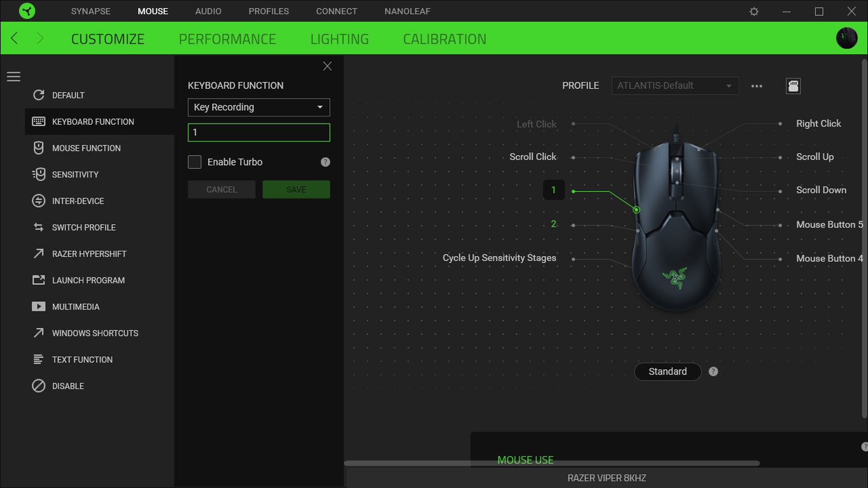Click the Default reset icon
Image resolution: width=868 pixels, height=488 pixels.
(x=39, y=95)
